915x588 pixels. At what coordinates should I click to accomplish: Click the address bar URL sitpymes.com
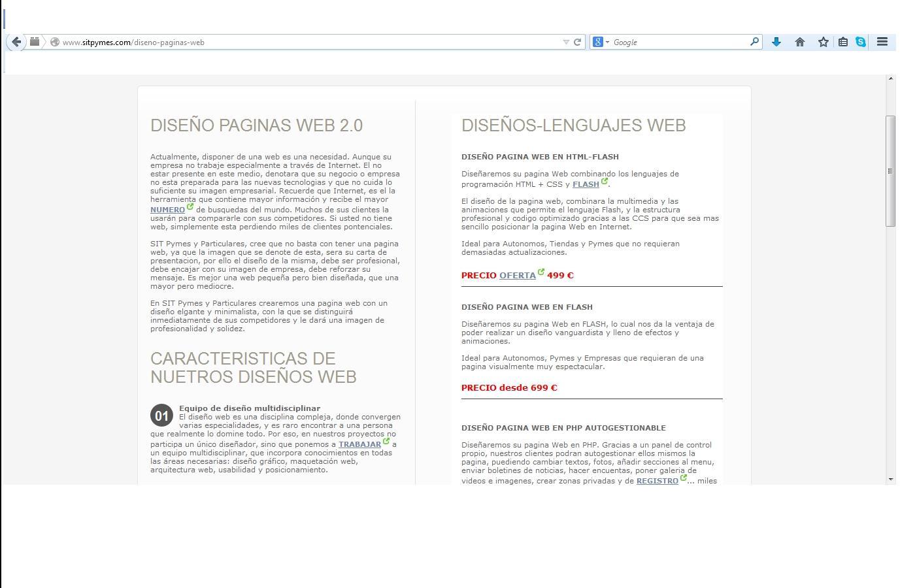133,42
